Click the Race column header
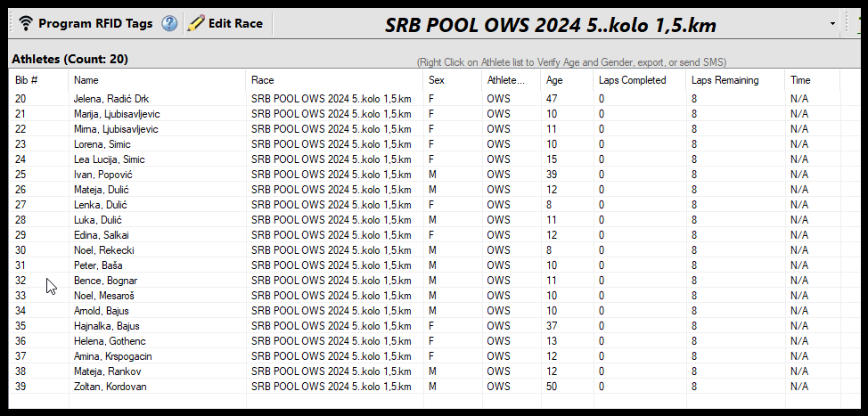 [x=262, y=80]
